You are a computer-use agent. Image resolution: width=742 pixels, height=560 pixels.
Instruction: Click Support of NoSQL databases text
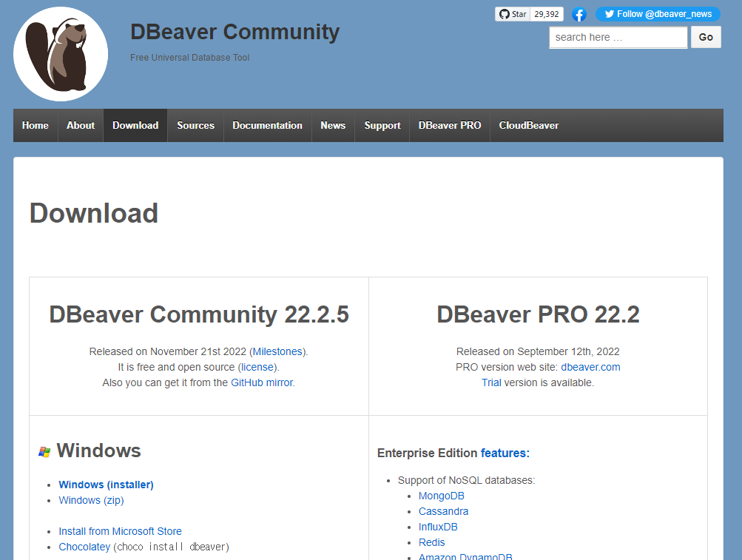coord(466,480)
